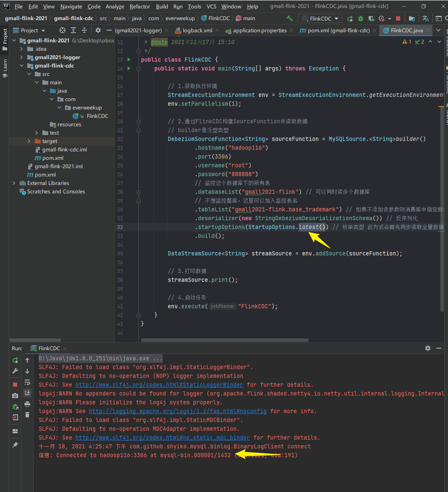Click the Exit icon in Run panel

pos(15,417)
